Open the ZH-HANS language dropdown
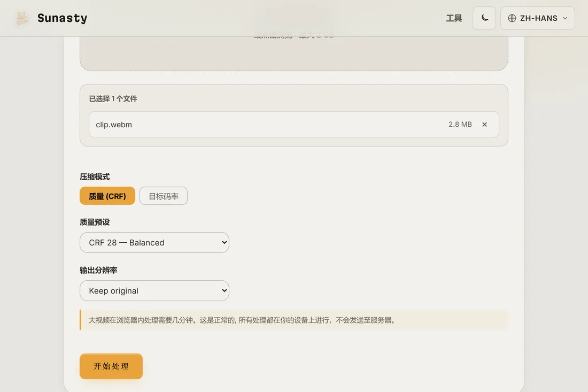Image resolution: width=588 pixels, height=392 pixels. [537, 18]
